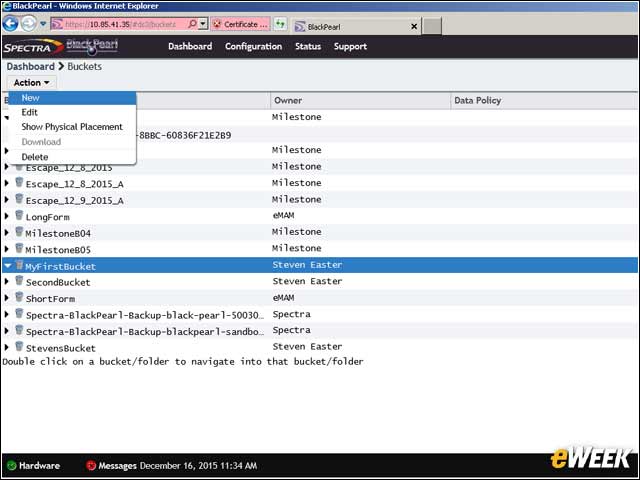This screenshot has width=640, height=480.
Task: Click the refresh page icon
Action: tap(280, 24)
